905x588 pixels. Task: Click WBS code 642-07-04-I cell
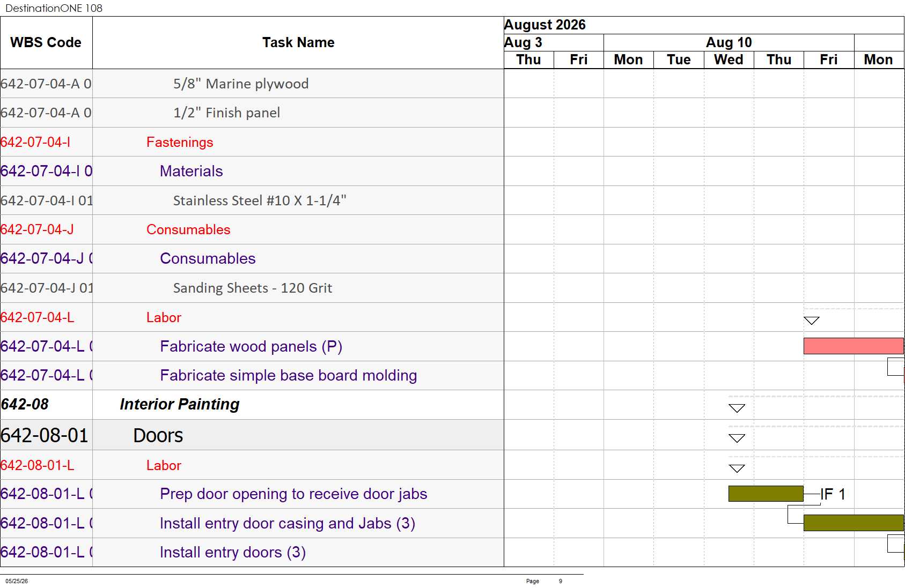[x=46, y=142]
